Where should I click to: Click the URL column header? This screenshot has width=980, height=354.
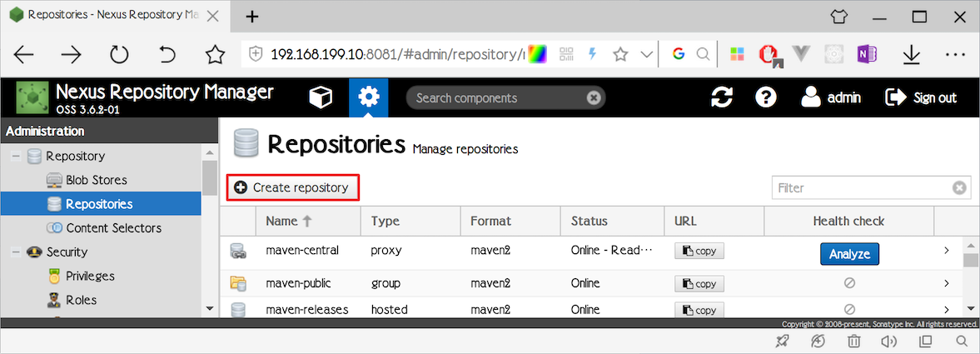point(714,221)
